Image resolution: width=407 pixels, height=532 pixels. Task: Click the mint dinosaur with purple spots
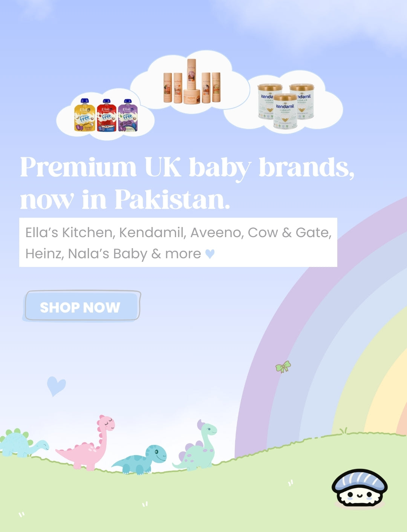tap(197, 446)
